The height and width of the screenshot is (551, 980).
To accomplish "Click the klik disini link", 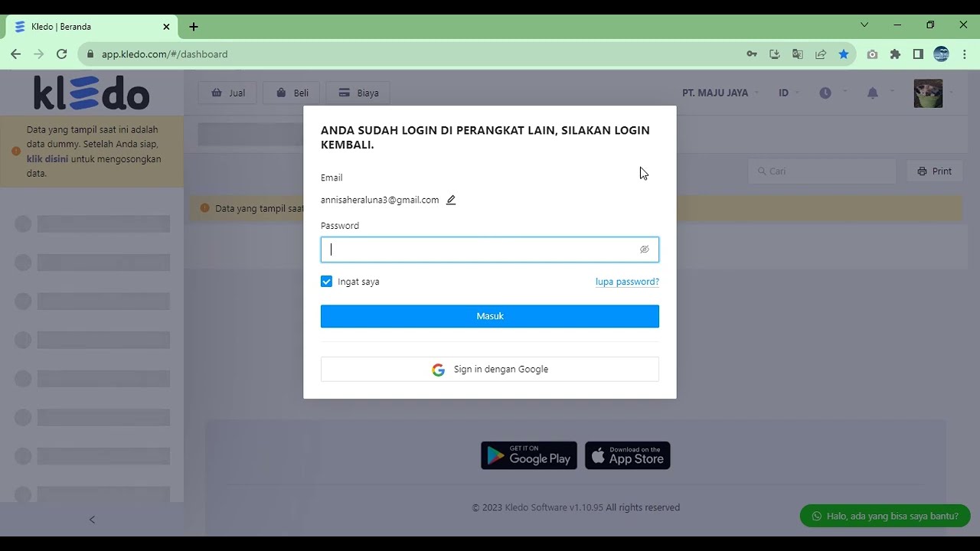I will point(47,159).
